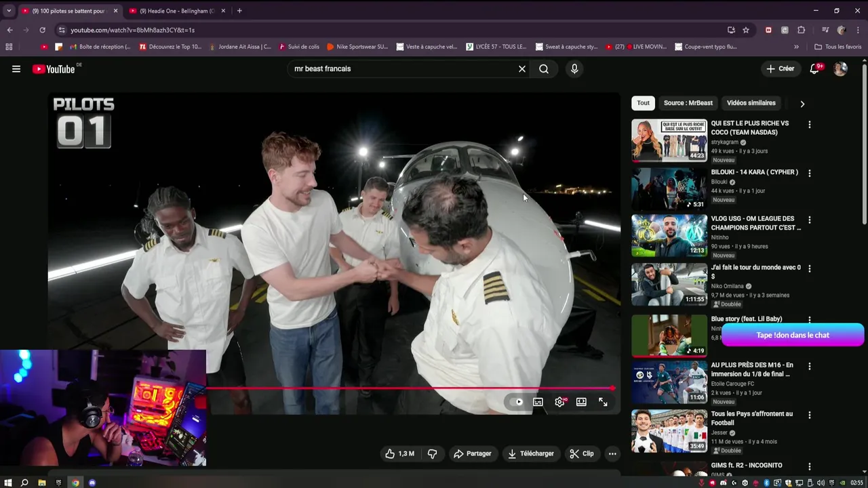Select the Tout filter chip

643,103
